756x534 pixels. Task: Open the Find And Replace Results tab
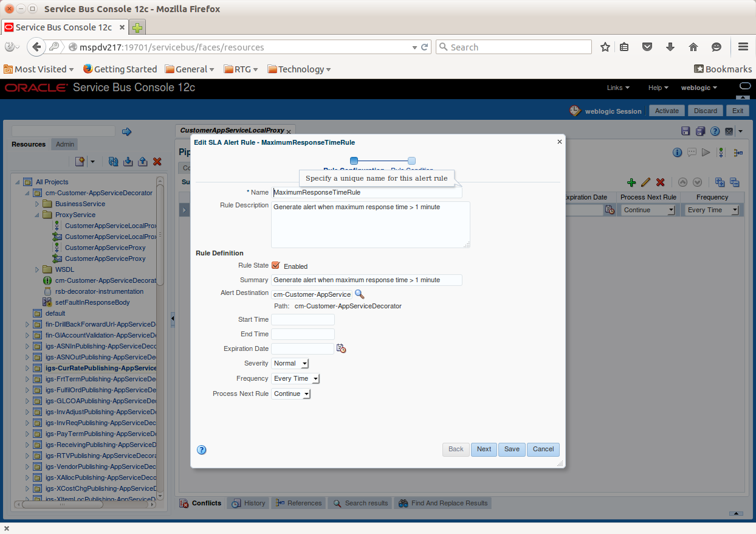pos(443,503)
